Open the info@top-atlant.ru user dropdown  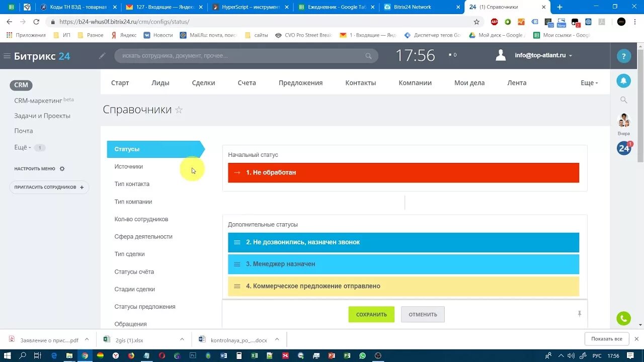point(543,56)
